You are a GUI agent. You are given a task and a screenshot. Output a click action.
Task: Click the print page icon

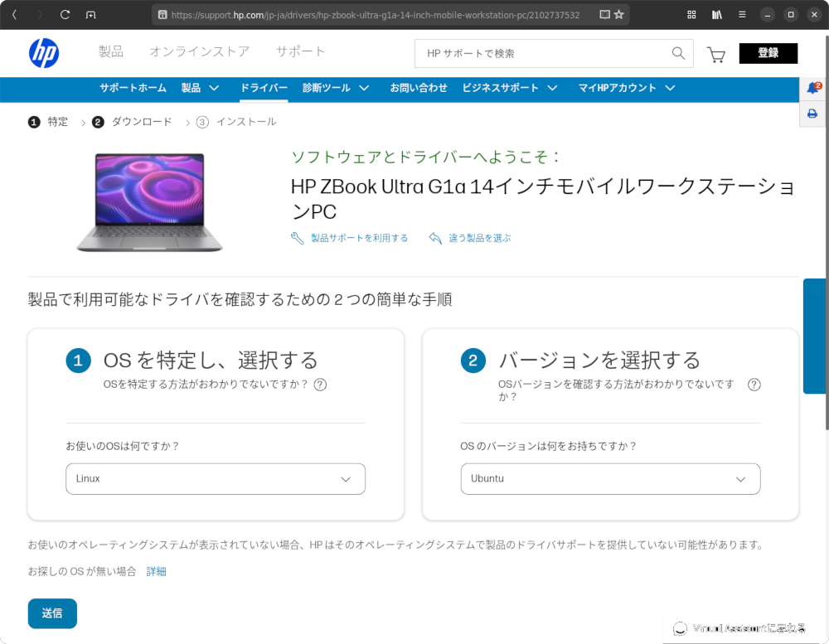pos(812,114)
